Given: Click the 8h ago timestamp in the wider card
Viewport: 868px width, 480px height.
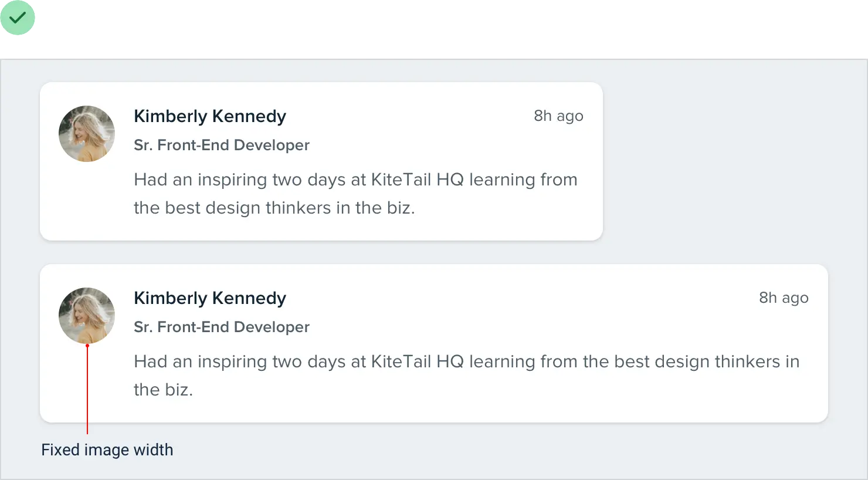Looking at the screenshot, I should (784, 298).
